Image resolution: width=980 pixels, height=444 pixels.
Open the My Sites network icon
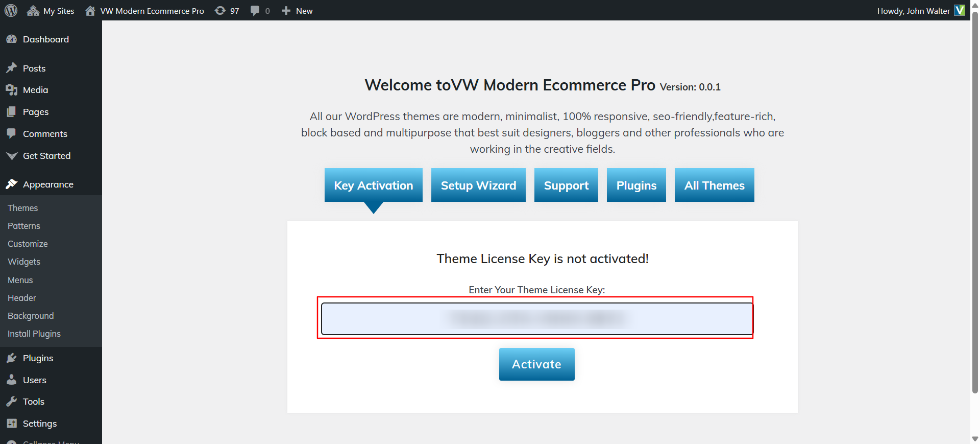(33, 11)
